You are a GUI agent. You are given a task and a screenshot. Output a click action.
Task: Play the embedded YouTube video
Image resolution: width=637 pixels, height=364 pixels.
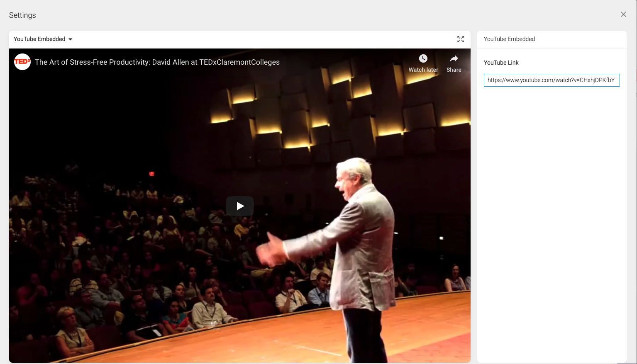coord(240,206)
